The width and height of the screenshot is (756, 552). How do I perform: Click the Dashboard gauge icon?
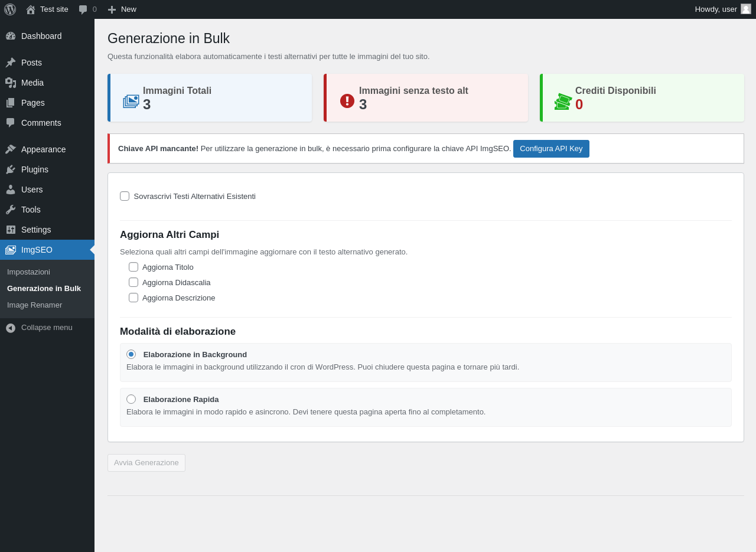pos(11,36)
